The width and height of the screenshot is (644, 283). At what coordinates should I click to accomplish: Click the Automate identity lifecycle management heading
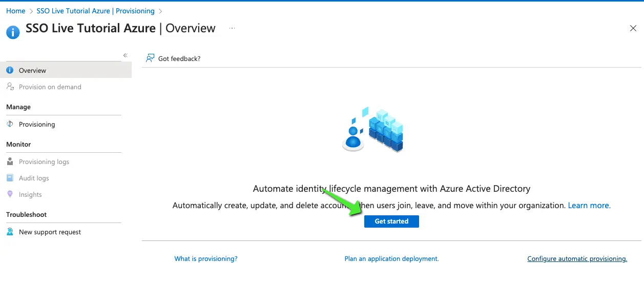391,189
